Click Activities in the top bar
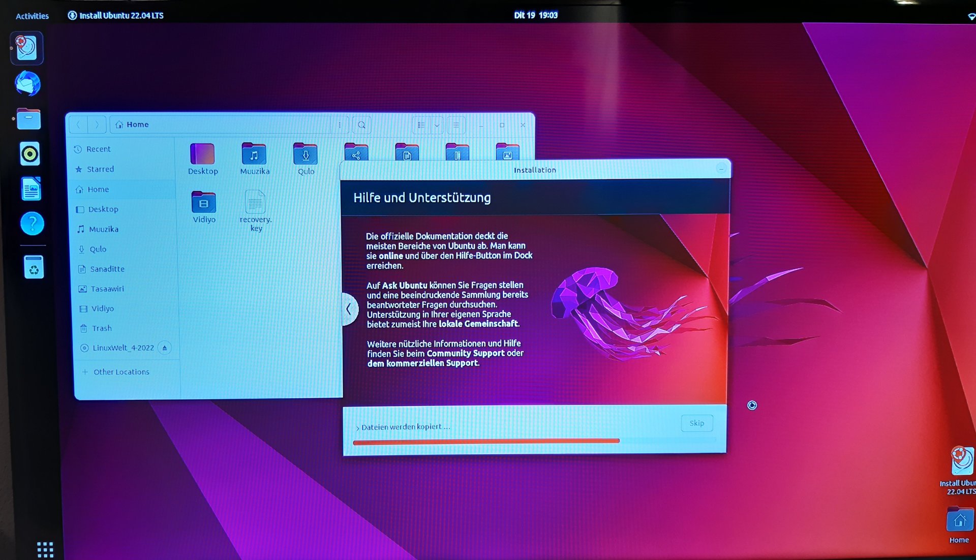This screenshot has width=976, height=560. (32, 16)
